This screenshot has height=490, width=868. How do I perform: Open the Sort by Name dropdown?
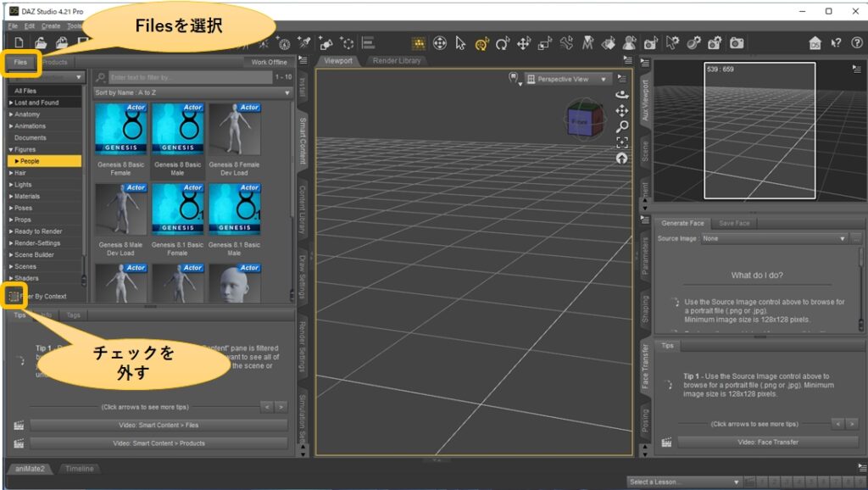coord(192,92)
